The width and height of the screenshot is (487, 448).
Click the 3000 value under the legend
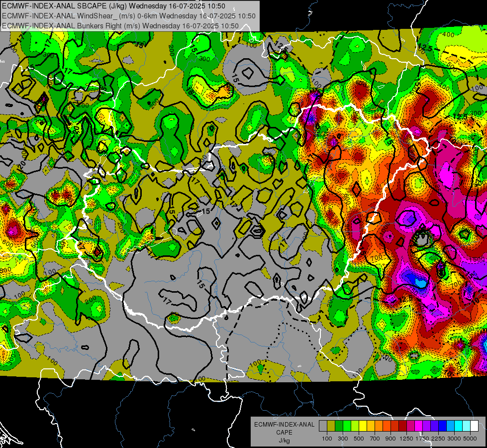pyautogui.click(x=454, y=439)
